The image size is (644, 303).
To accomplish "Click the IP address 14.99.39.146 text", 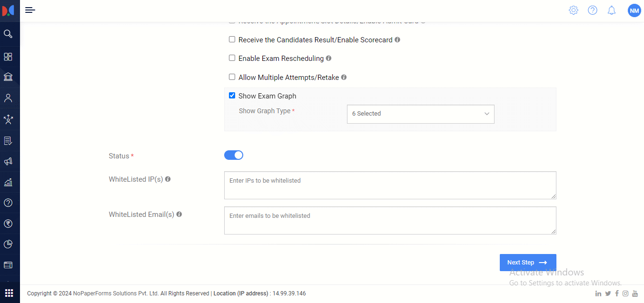I will tap(289, 293).
